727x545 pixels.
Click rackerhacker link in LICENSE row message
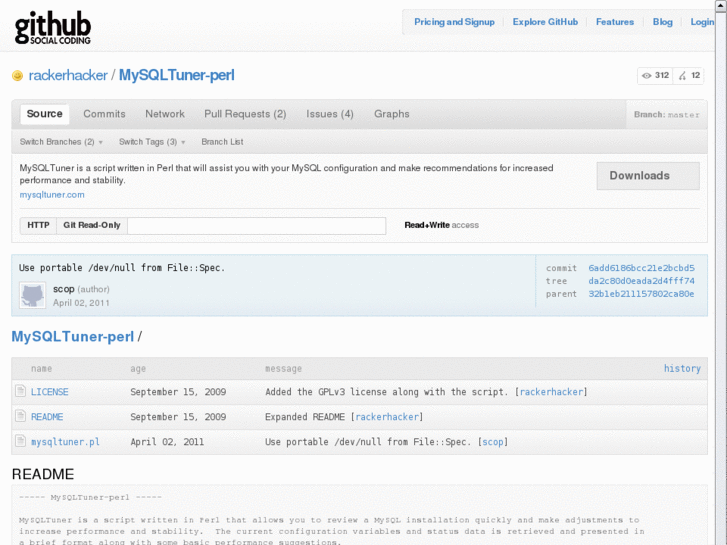551,392
